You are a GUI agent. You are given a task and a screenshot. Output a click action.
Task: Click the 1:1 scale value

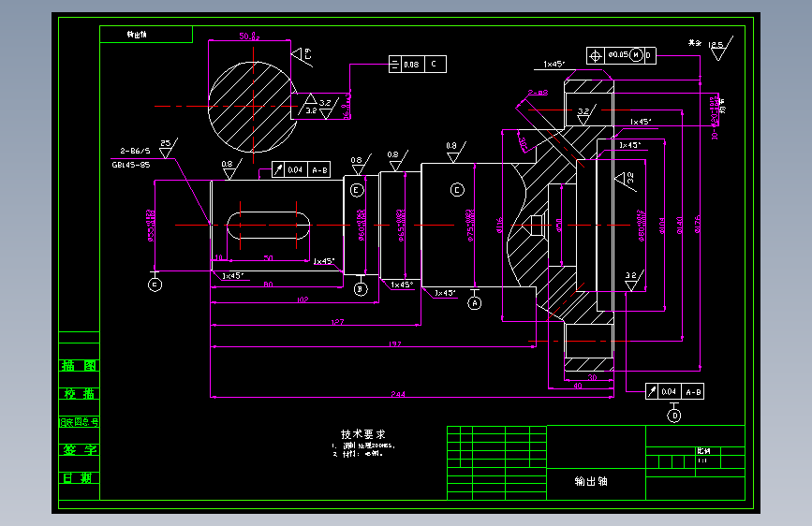702,460
